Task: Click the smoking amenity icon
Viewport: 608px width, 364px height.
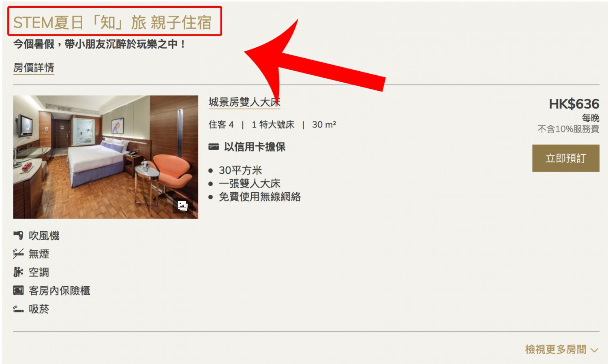Action: (18, 309)
